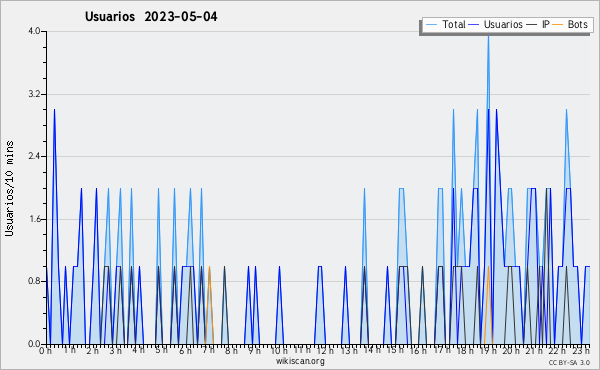The height and width of the screenshot is (370, 600).
Task: Click the light blue Total legend line
Action: pos(431,25)
